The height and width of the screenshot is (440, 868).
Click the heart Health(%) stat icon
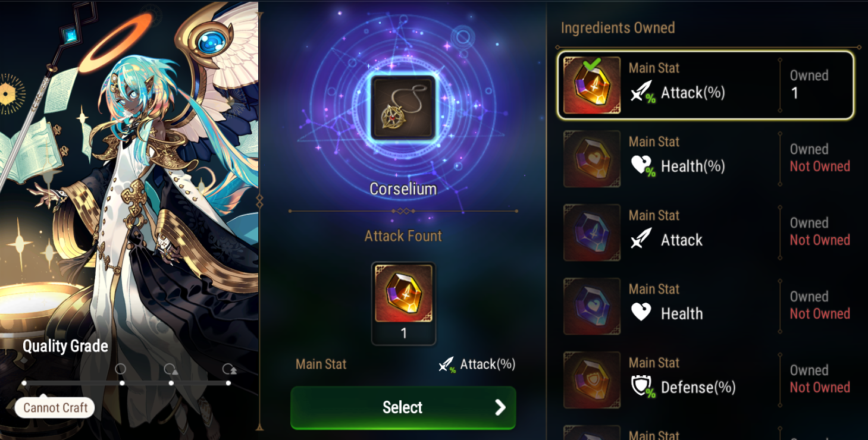[x=643, y=166]
